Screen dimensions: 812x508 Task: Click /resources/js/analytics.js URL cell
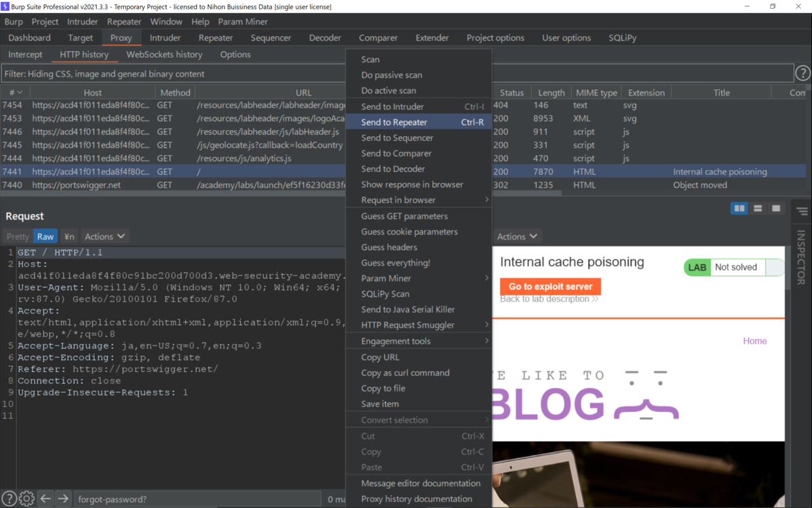[244, 158]
